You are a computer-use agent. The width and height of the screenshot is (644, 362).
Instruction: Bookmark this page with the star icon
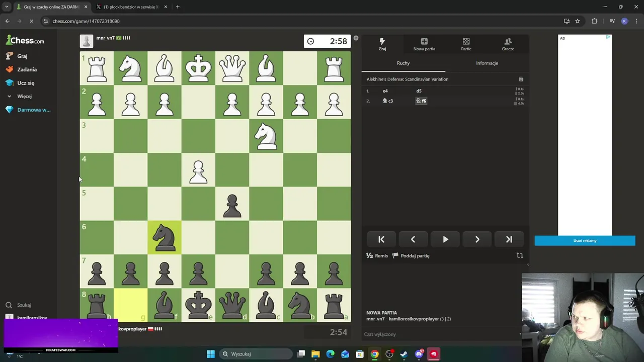point(578,21)
